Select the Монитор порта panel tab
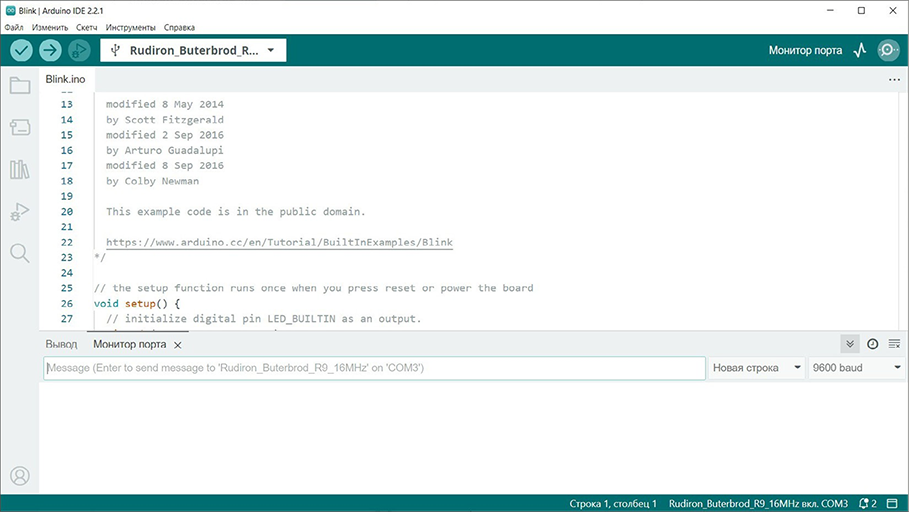 tap(130, 344)
